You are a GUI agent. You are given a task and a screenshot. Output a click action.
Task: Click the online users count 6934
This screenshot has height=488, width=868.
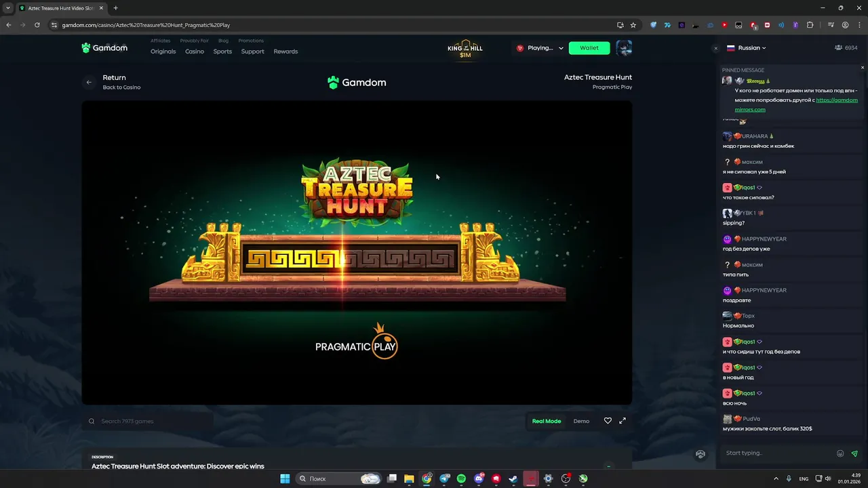(846, 48)
